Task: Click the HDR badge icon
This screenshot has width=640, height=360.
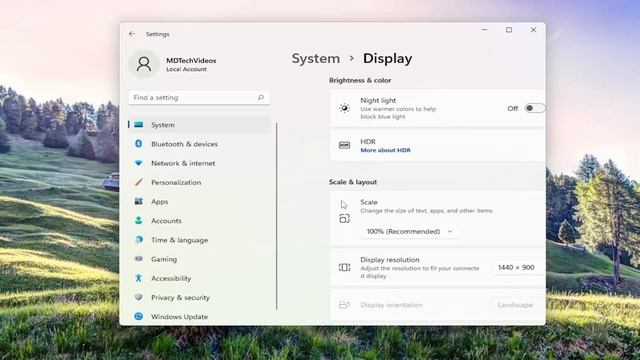Action: point(344,145)
